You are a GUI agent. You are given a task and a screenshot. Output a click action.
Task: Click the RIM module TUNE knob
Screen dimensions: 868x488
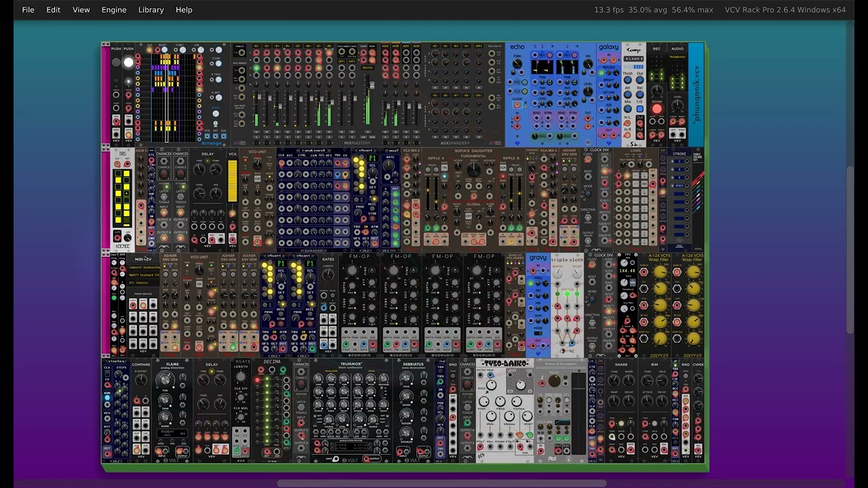648,380
